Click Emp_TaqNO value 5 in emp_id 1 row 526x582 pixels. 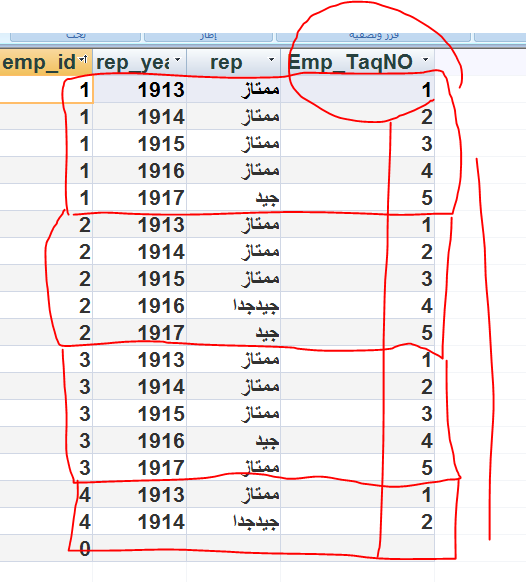[x=357, y=197]
